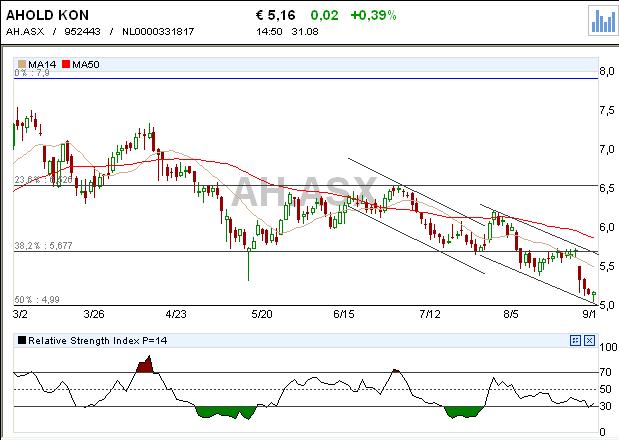Viewport: 619px width, 440px height.
Task: Click the € 5,16 price value
Action: (276, 15)
